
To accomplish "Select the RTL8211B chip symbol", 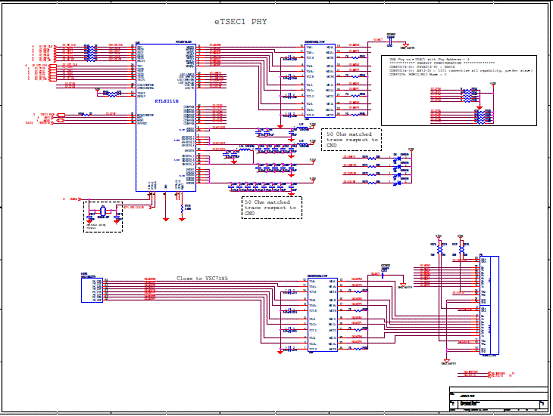I will pos(166,118).
